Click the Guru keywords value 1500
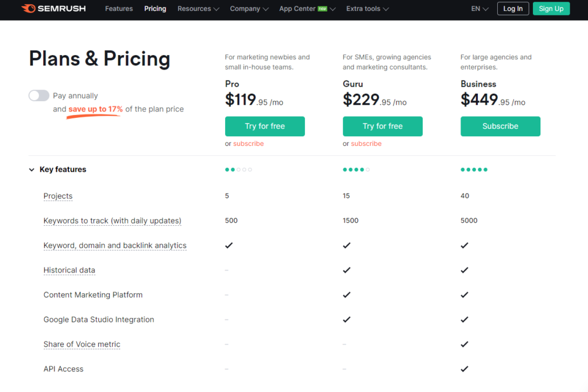The height and width of the screenshot is (392, 588). tap(350, 221)
